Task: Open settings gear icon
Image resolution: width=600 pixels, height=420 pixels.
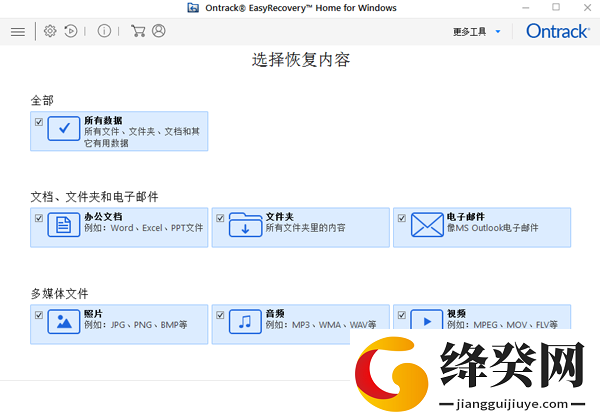Action: click(50, 31)
